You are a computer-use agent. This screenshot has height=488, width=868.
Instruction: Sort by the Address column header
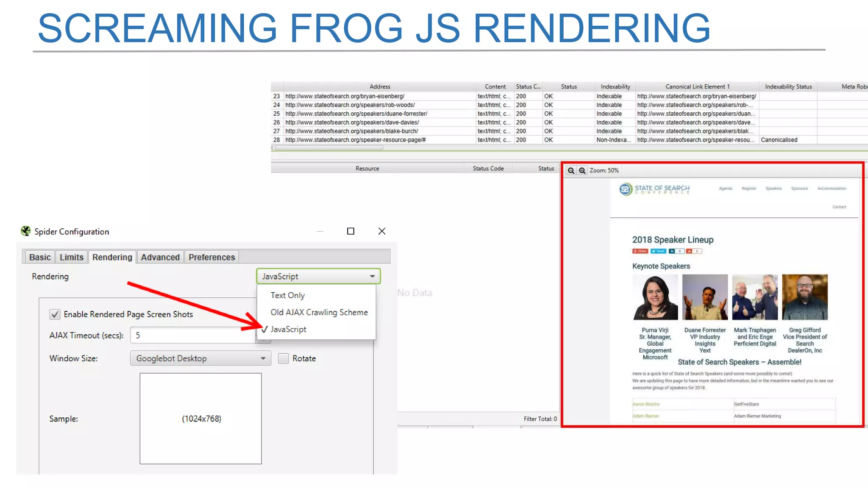[x=380, y=86]
